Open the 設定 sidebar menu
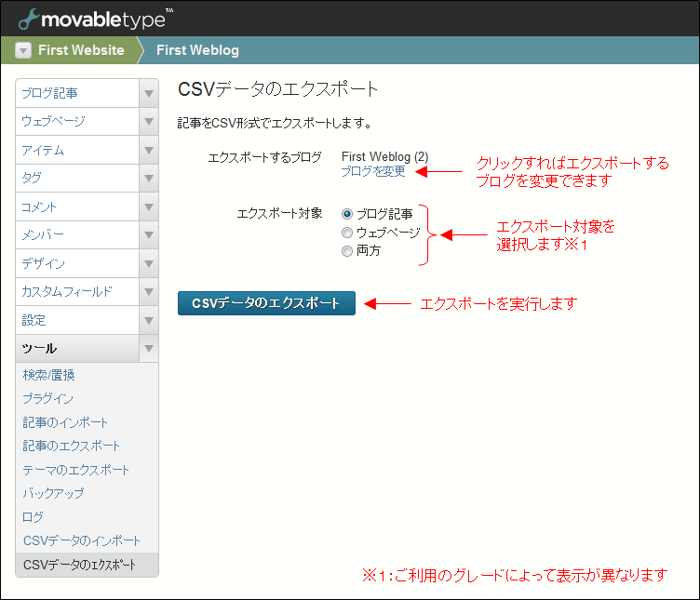The image size is (700, 600). 77,320
